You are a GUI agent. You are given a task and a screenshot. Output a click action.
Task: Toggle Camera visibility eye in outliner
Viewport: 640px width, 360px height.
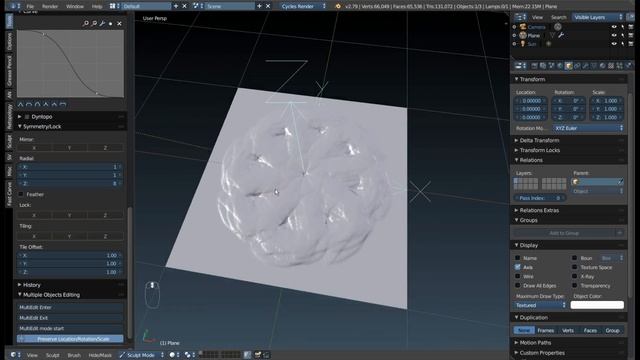click(613, 27)
